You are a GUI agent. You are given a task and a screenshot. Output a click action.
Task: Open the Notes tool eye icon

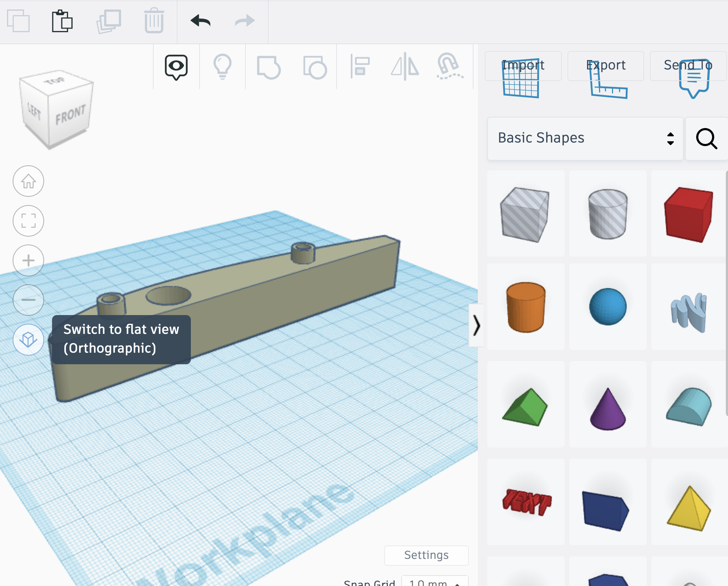pos(176,67)
